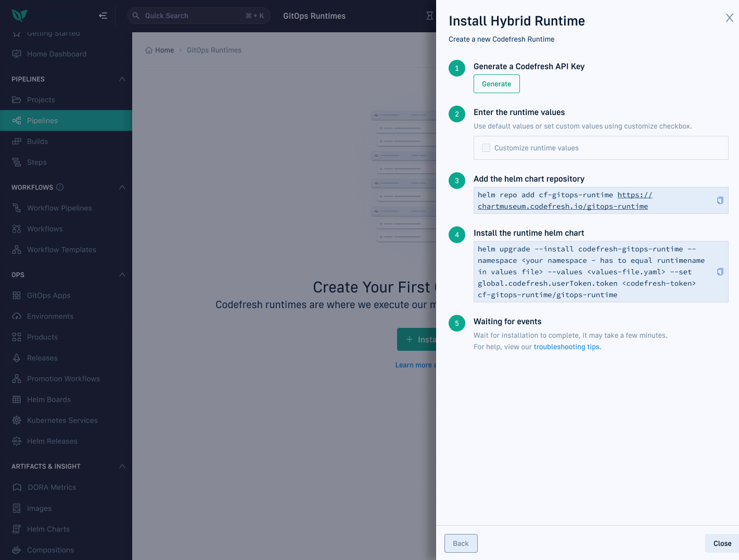Select Workflow Templates in sidebar
Screen dimensions: 739x560
(66, 250)
